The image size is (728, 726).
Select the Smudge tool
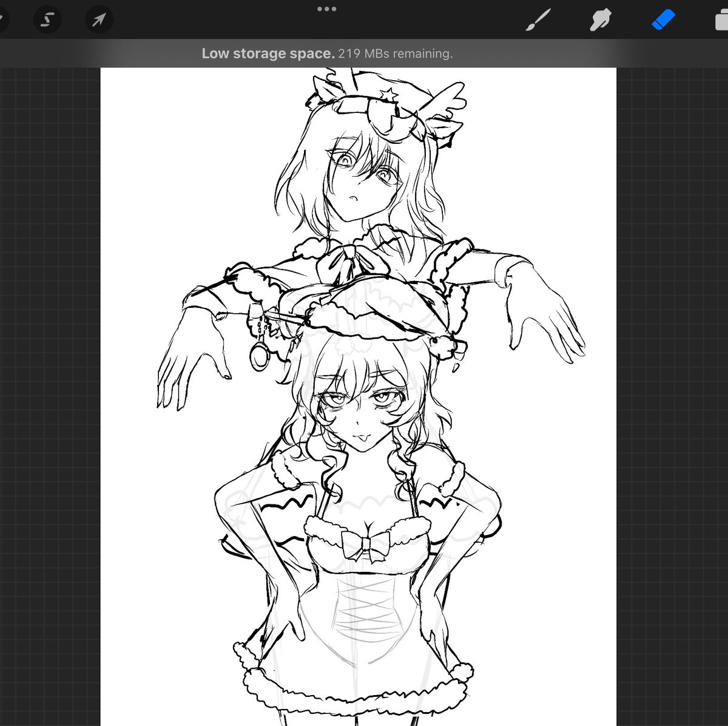[601, 20]
